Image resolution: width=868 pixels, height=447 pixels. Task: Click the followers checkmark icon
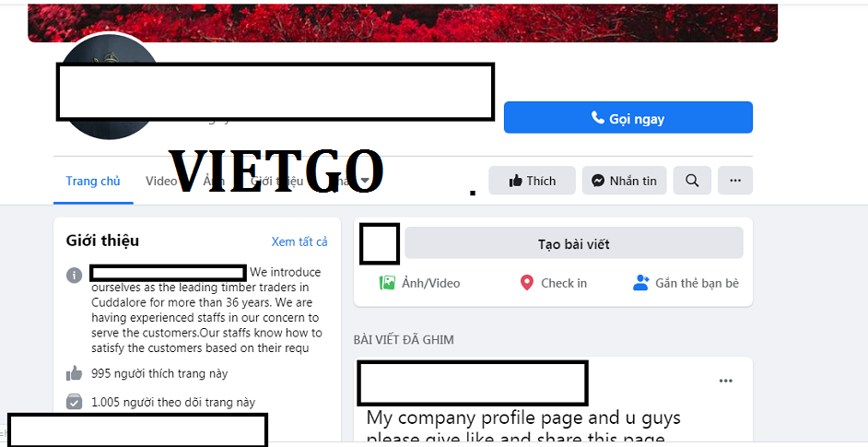[75, 402]
